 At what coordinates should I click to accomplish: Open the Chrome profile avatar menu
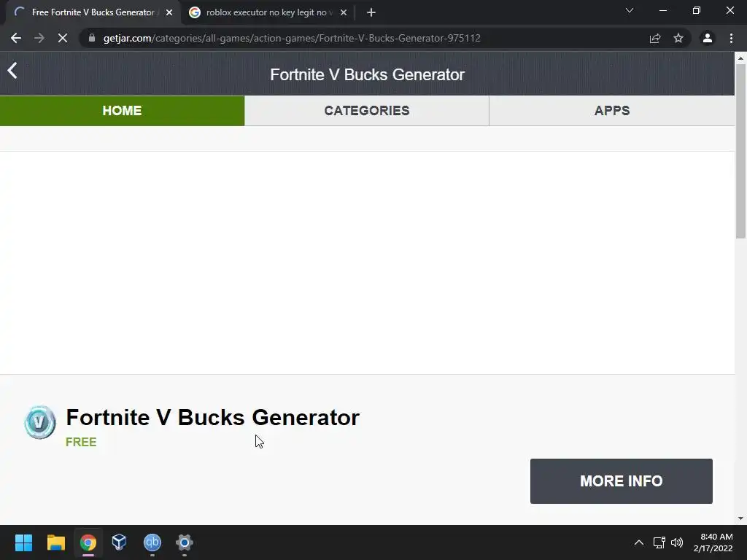tap(708, 38)
